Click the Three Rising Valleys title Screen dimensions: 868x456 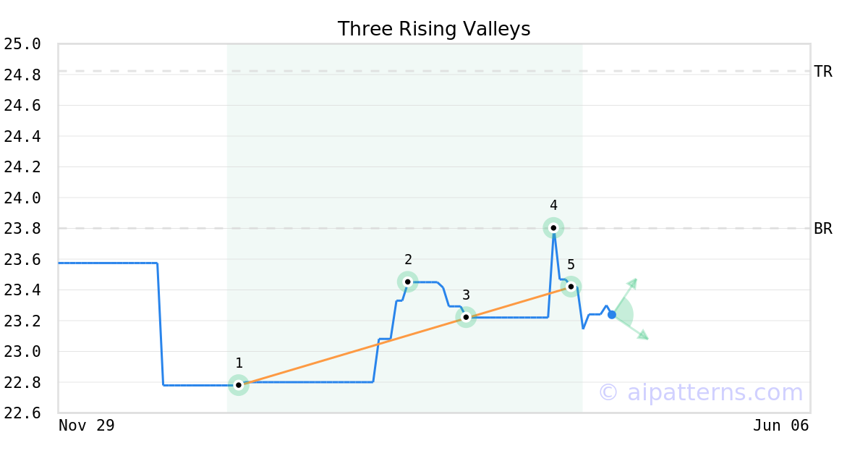click(x=434, y=29)
